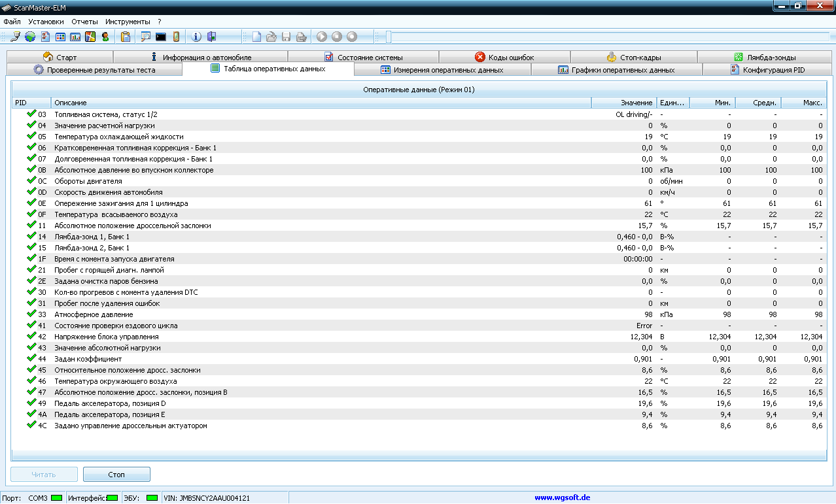Click the bar chart toolbar icon
The image size is (836, 504).
75,37
